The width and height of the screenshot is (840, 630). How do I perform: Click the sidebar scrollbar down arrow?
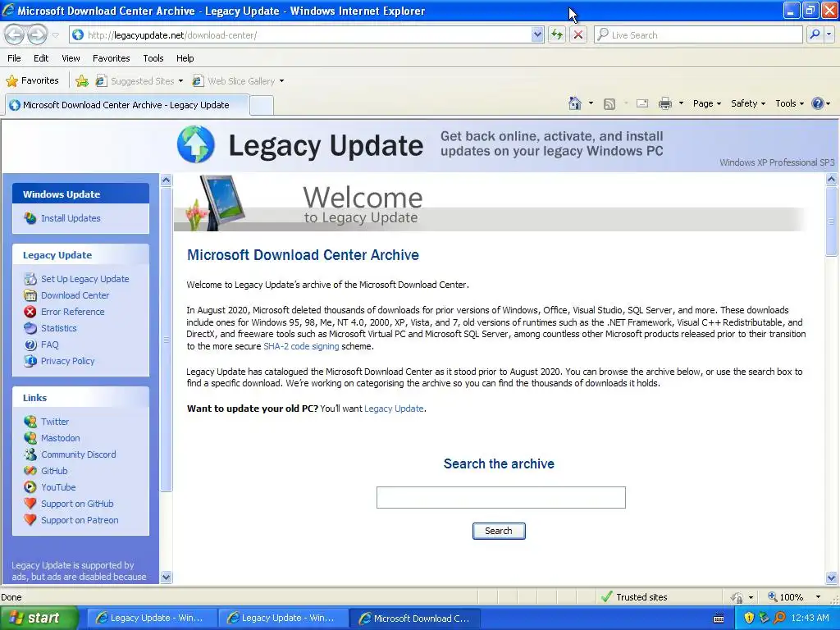166,577
